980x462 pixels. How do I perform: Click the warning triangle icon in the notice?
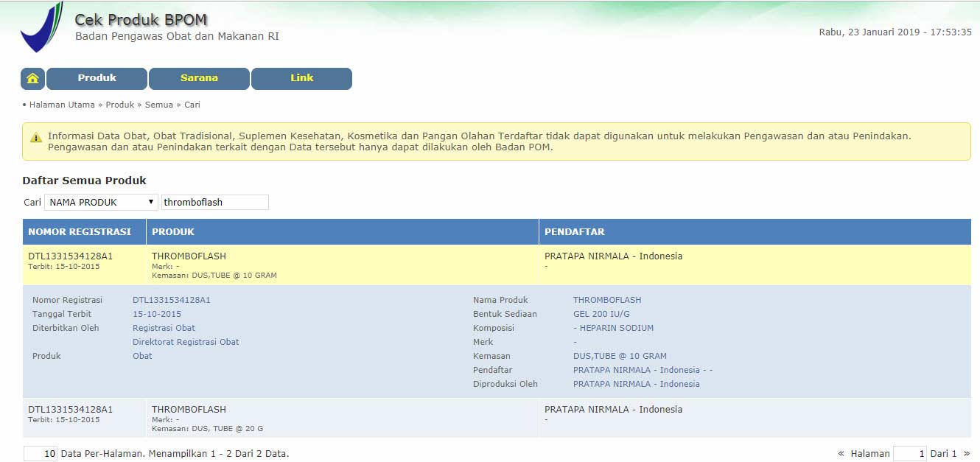tap(36, 137)
